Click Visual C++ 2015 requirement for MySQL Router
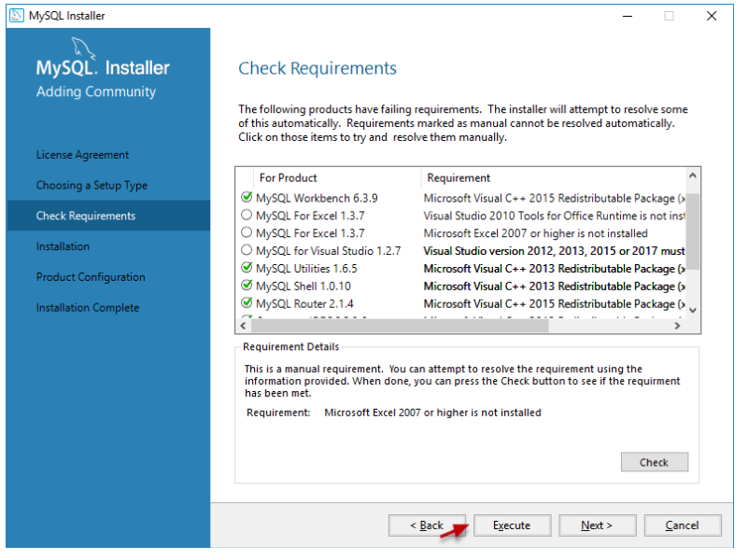748x560 pixels. pyautogui.click(x=555, y=303)
